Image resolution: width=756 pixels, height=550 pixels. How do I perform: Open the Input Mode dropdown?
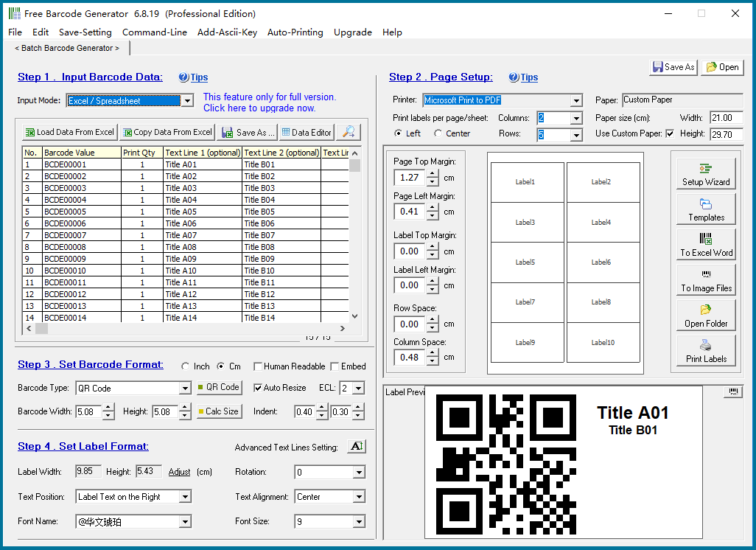coord(188,100)
